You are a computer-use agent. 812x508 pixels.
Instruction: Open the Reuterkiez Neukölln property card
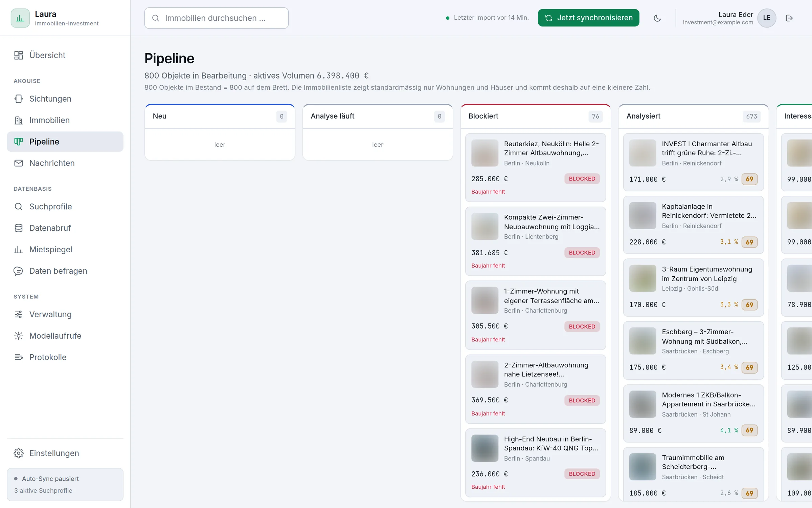[x=535, y=167]
